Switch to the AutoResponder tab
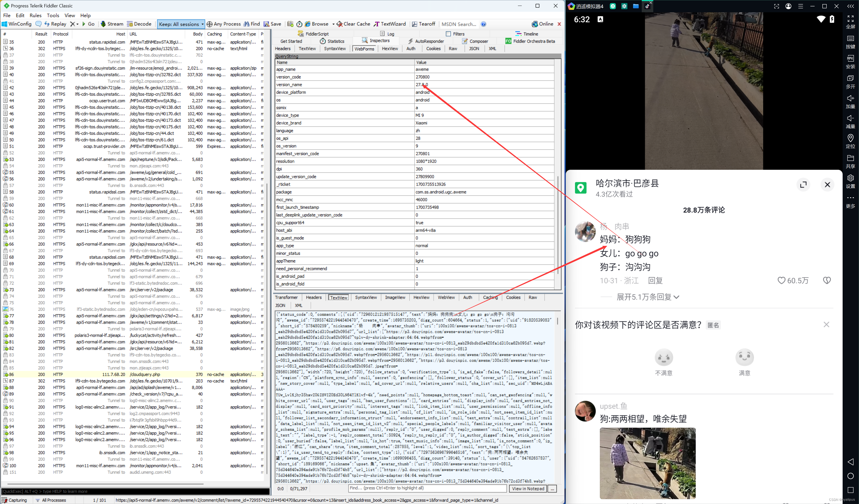The image size is (859, 504). pos(426,41)
